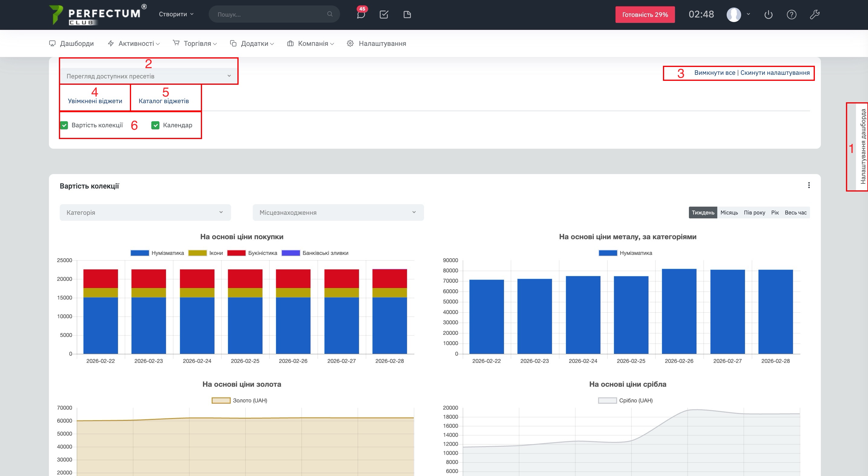This screenshot has width=868, height=476.
Task: Open the Категорія filter dropdown
Action: [145, 212]
